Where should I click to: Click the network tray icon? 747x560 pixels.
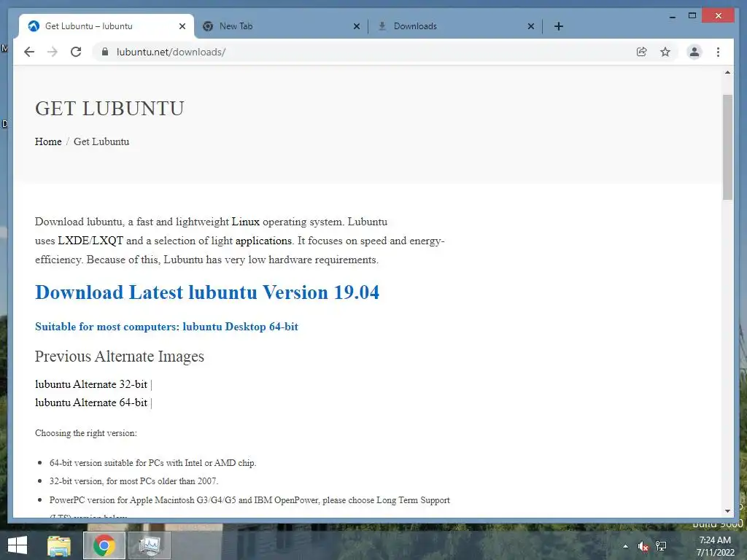pos(661,546)
